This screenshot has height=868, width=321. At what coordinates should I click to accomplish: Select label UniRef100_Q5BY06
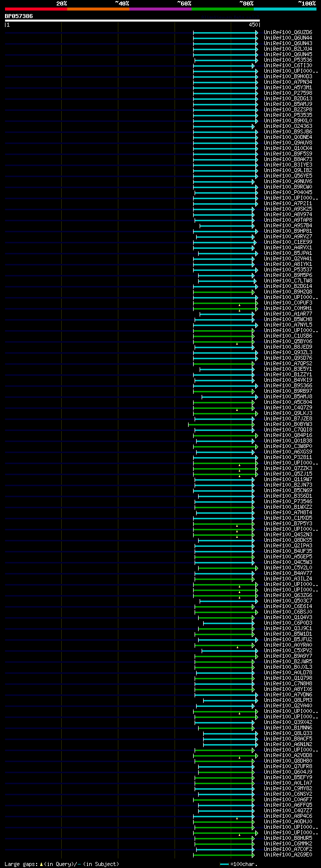point(288,342)
